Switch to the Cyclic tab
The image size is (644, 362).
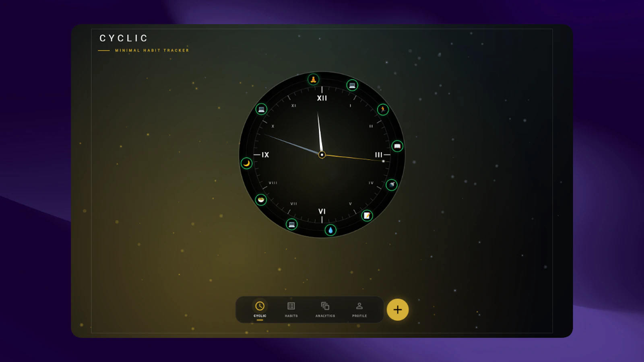tap(260, 309)
